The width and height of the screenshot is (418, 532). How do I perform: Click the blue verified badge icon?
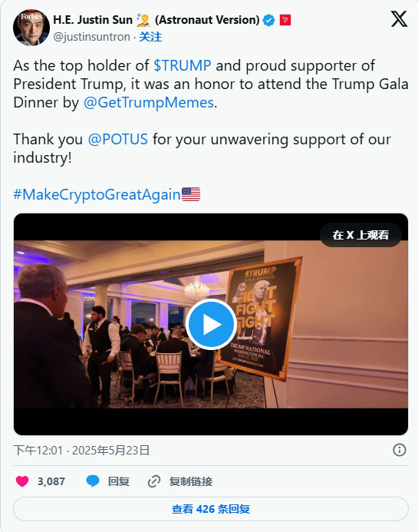pyautogui.click(x=269, y=21)
